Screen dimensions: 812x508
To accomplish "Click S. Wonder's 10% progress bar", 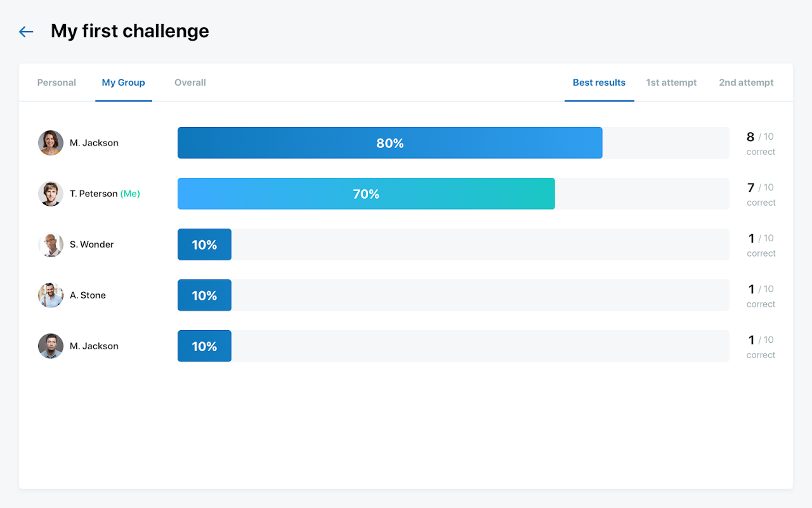I will [204, 244].
